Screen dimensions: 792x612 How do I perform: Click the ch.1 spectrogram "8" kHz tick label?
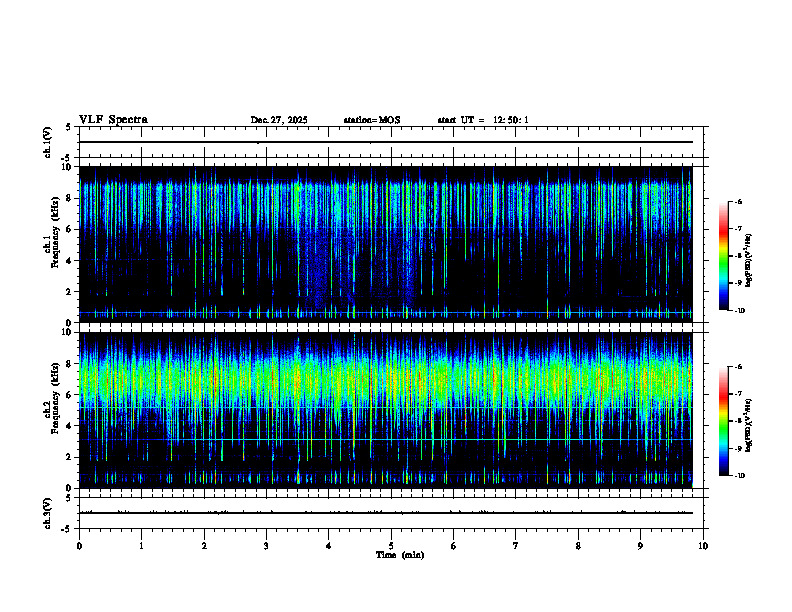pos(69,198)
